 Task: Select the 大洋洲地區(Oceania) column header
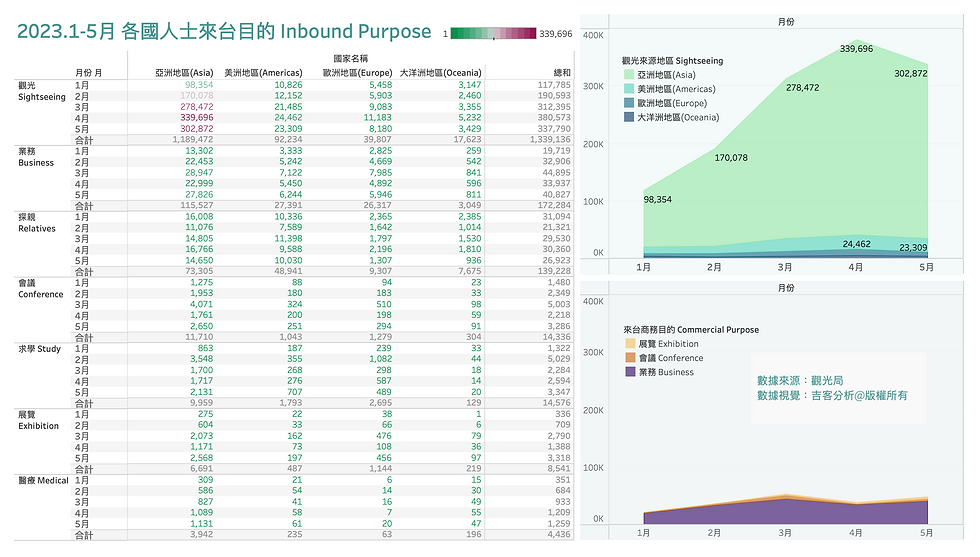441,73
